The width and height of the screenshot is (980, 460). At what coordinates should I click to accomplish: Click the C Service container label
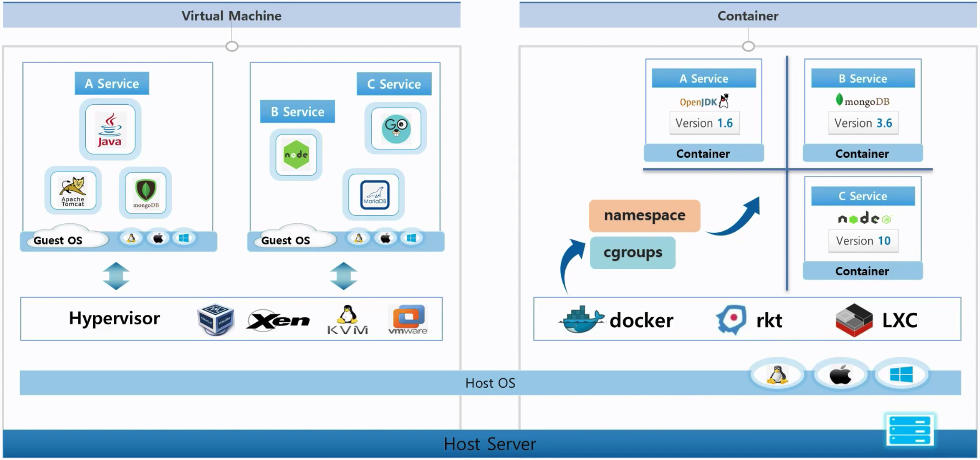tap(862, 196)
